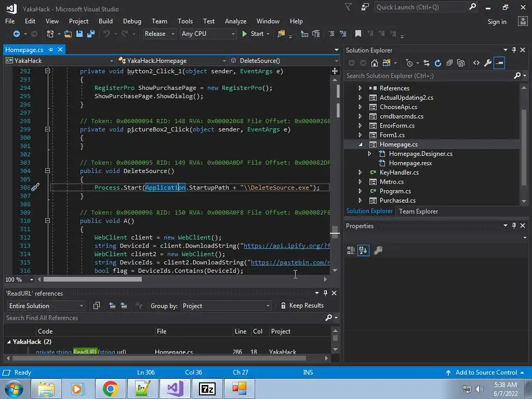Click the New Project toolbar icon
The width and height of the screenshot is (532, 399).
pyautogui.click(x=50, y=34)
